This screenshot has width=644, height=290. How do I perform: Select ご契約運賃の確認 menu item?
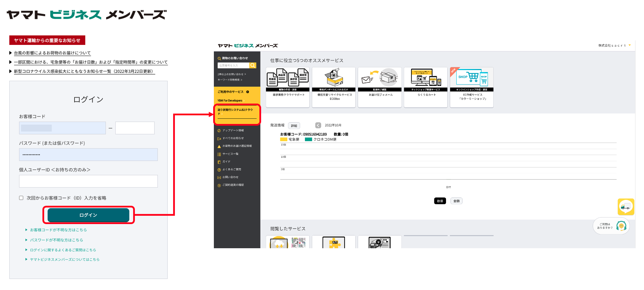233,185
